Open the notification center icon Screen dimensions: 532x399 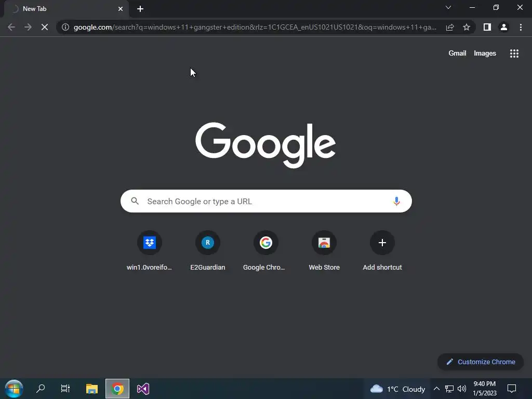click(x=512, y=389)
